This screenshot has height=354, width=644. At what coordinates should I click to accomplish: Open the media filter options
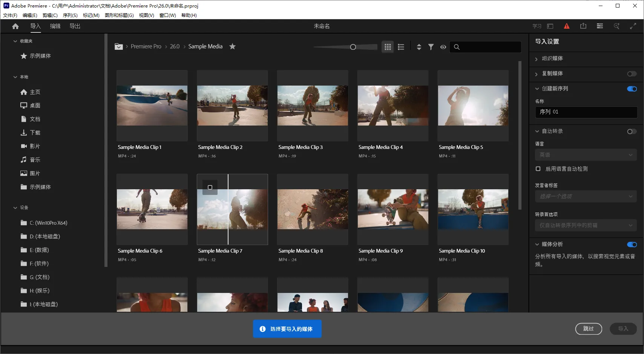431,47
